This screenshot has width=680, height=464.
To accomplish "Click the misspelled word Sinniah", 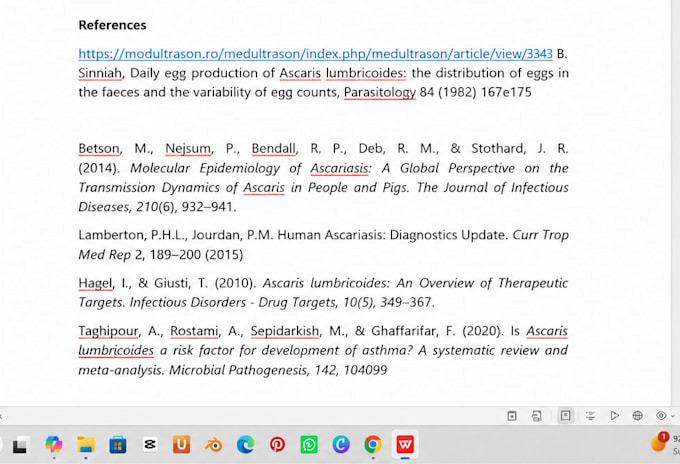I will (x=100, y=73).
